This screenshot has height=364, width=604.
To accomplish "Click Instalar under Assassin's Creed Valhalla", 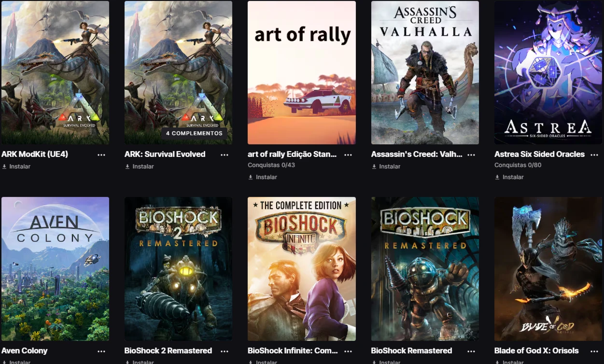I will [386, 167].
